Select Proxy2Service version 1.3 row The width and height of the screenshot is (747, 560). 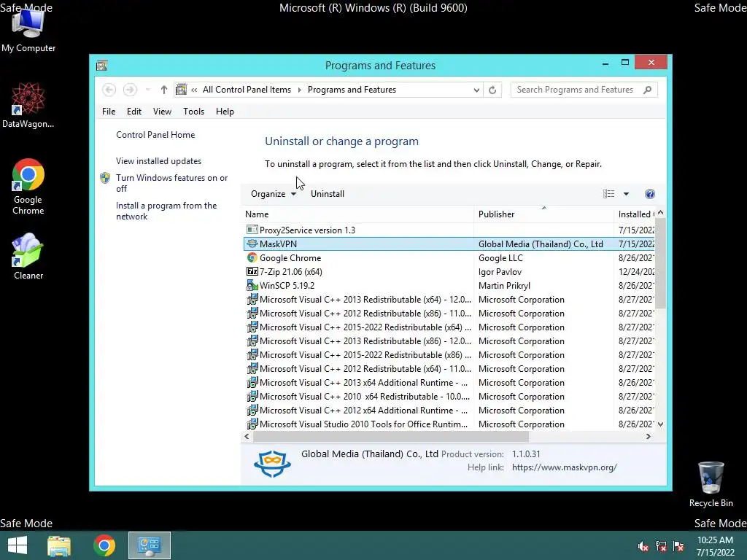[x=448, y=230]
